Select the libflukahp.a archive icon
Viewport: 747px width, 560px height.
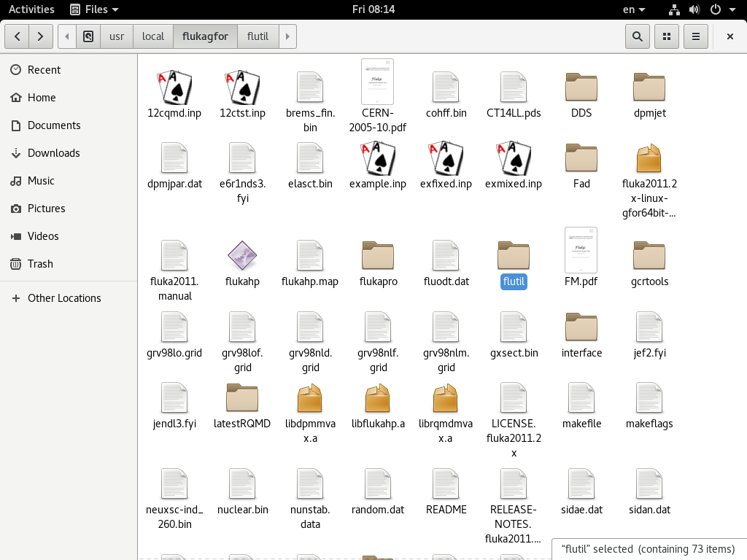point(378,398)
